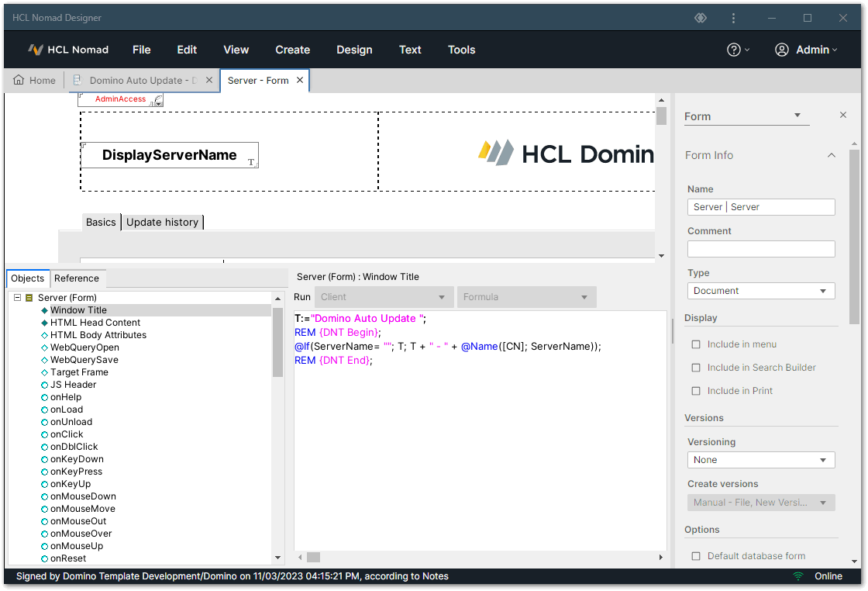Open the Type dropdown showing Document
Image resolution: width=868 pixels, height=591 pixels.
click(760, 291)
